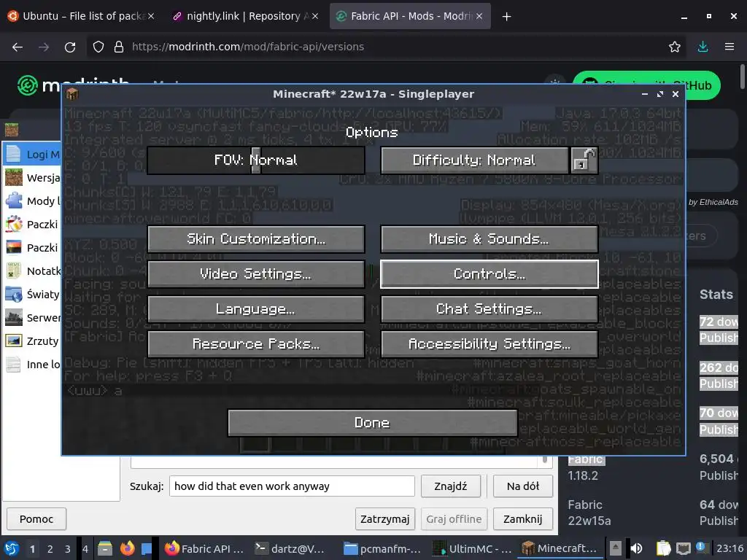Click Zamknij to close UltimMC console
This screenshot has height=560, width=747.
coord(523,519)
